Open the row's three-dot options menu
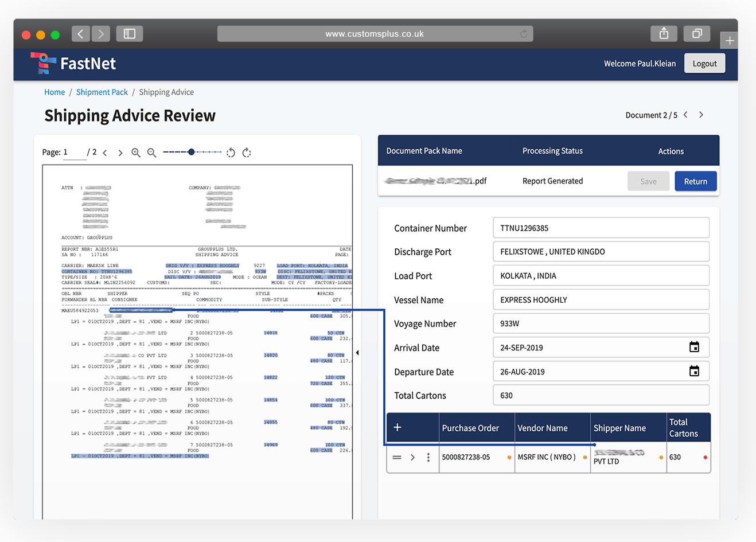 tap(428, 457)
